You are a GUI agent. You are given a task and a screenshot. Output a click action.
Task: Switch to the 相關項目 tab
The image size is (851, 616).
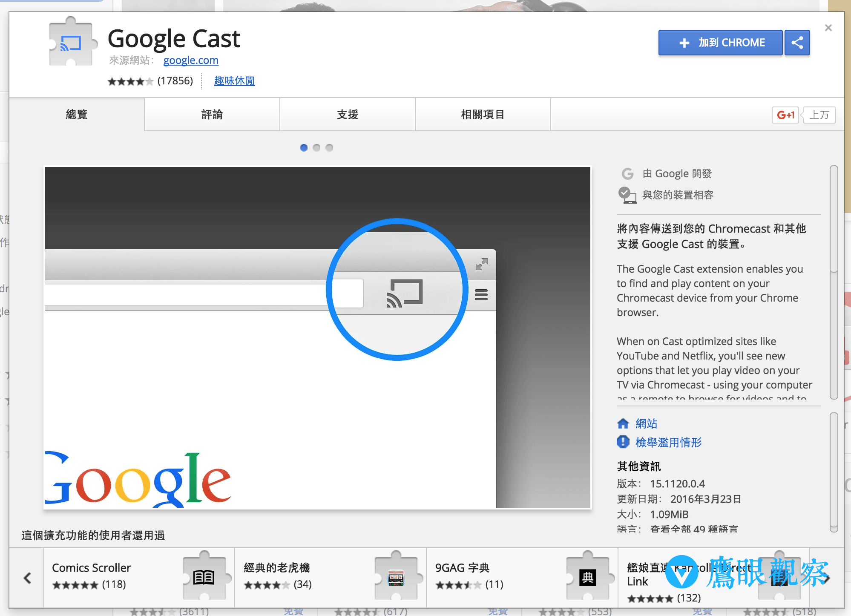click(x=483, y=114)
